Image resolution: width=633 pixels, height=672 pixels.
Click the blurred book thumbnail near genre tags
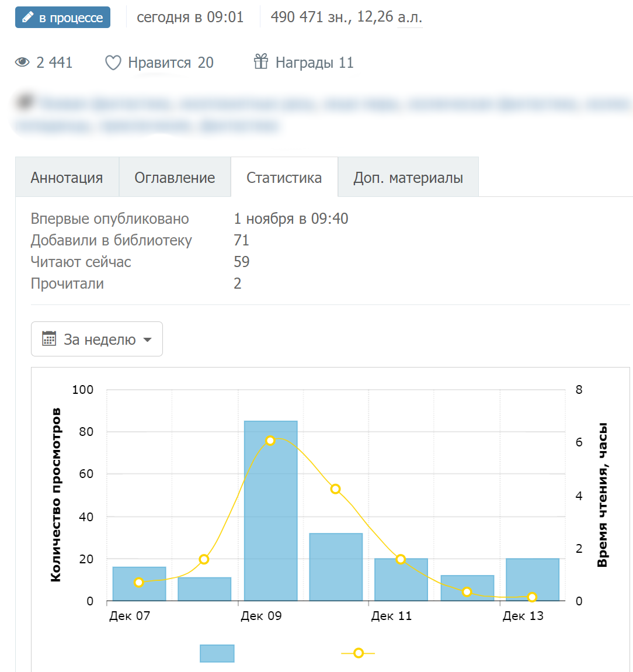[x=24, y=101]
